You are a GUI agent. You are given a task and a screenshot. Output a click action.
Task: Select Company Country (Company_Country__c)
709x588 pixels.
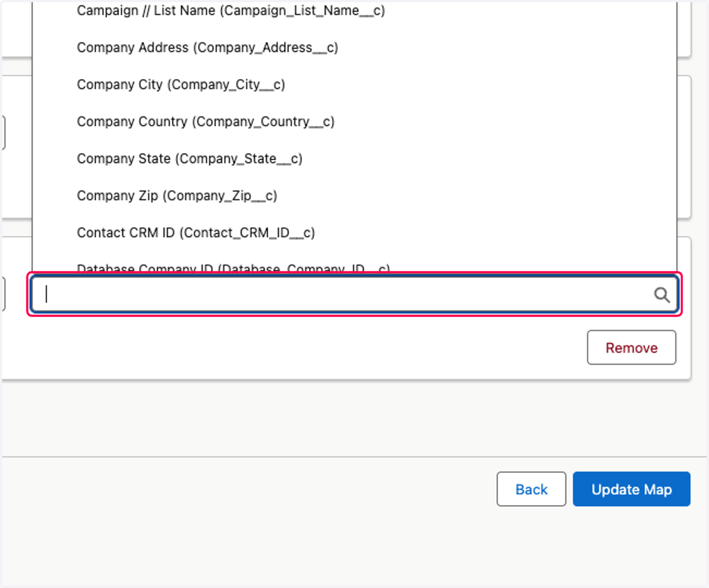click(x=354, y=121)
